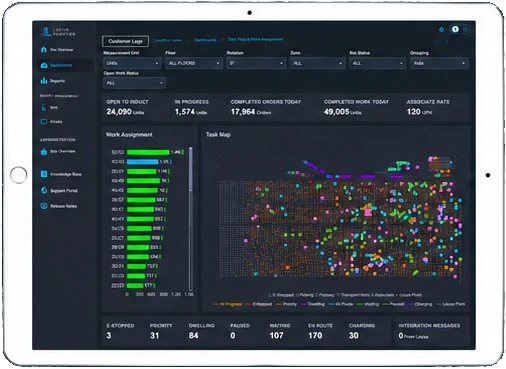Image resolution: width=506 pixels, height=369 pixels.
Task: Toggle the Locus Point legend entry
Action: pyautogui.click(x=450, y=304)
